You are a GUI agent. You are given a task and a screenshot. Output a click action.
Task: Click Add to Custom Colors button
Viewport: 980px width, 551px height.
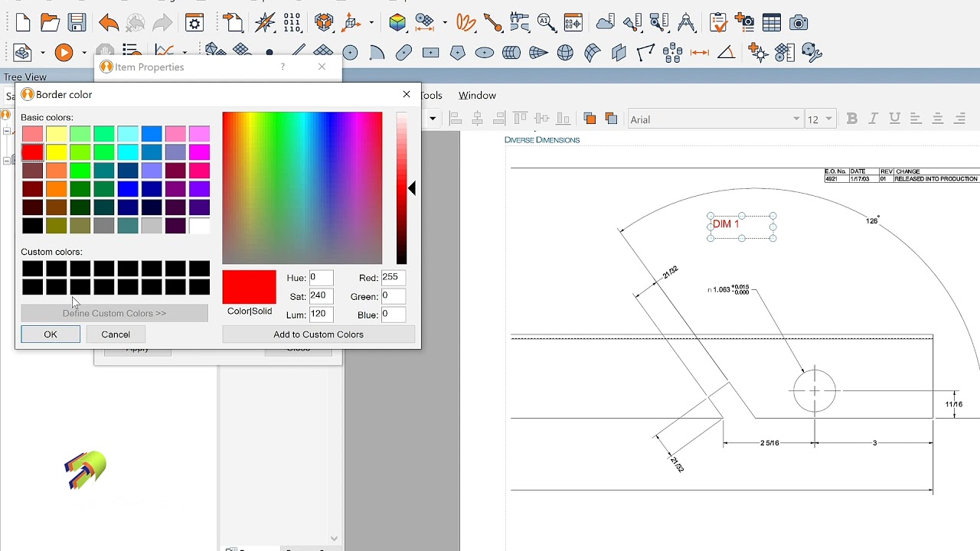point(318,334)
